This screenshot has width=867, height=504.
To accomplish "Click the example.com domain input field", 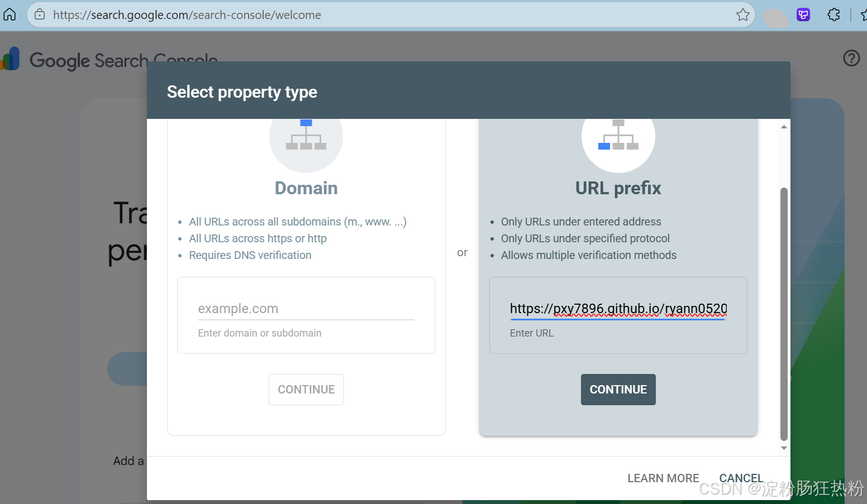I will tap(306, 309).
